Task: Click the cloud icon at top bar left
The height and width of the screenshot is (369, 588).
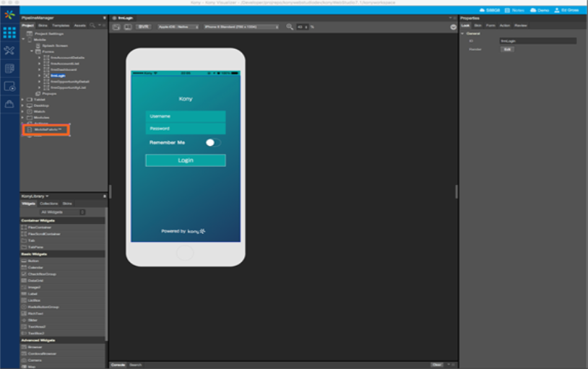Action: 483,10
